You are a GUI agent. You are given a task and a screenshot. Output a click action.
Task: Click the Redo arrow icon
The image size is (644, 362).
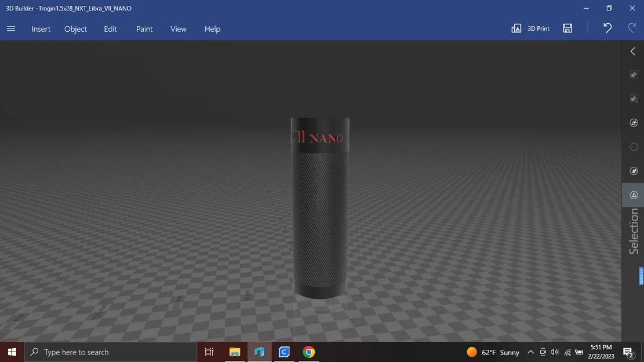point(632,28)
